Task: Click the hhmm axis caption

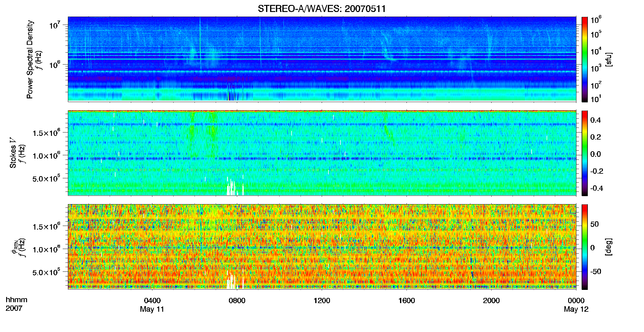Action: pyautogui.click(x=17, y=300)
